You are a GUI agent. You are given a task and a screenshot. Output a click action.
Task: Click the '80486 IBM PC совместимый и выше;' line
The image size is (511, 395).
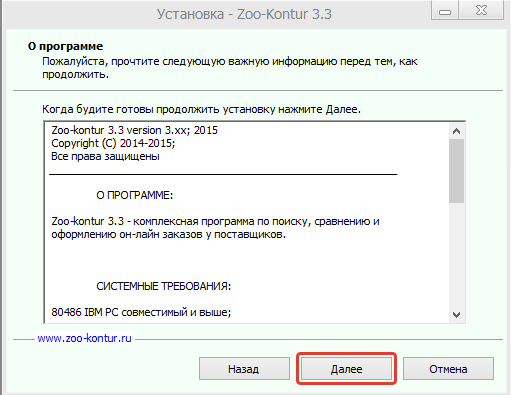coord(141,312)
